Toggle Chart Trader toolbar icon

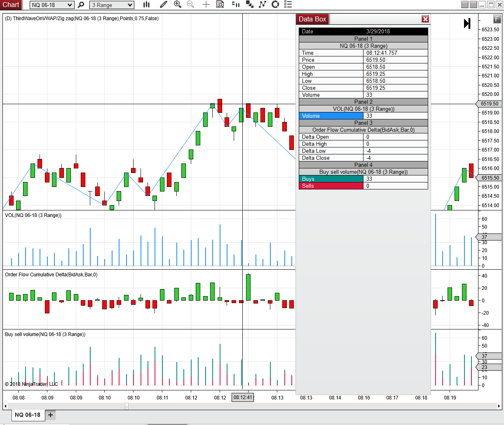coord(235,5)
